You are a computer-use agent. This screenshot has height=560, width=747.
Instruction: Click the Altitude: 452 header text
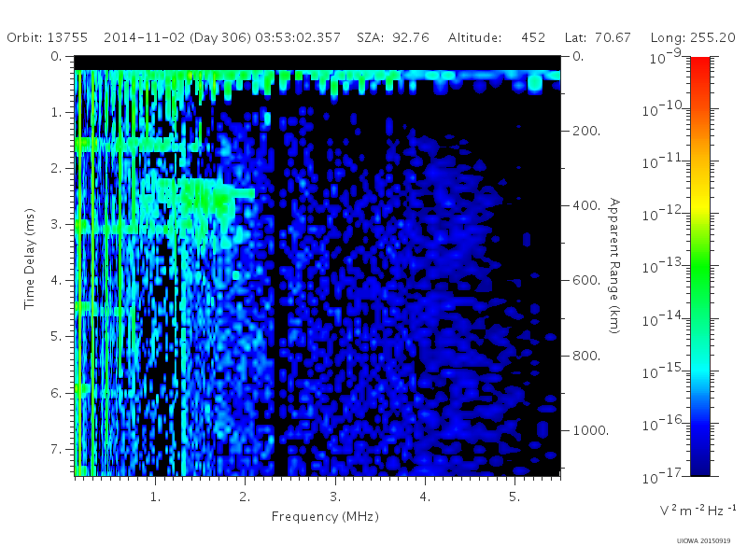click(497, 37)
